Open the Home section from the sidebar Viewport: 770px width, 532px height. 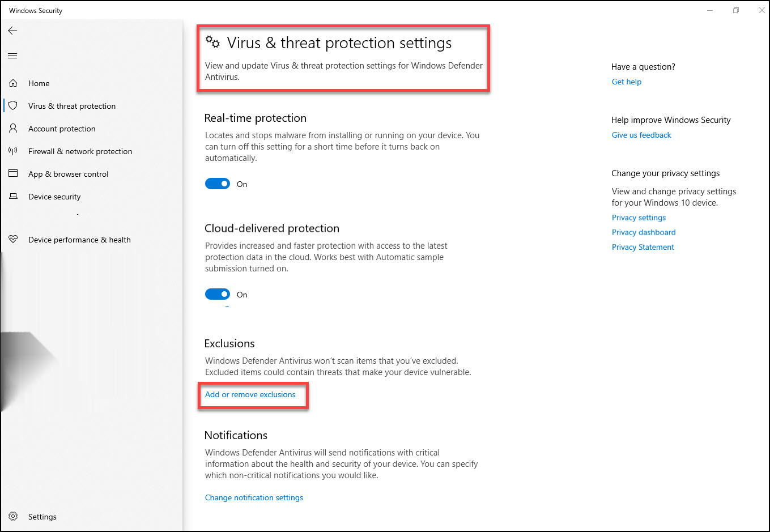(x=39, y=83)
